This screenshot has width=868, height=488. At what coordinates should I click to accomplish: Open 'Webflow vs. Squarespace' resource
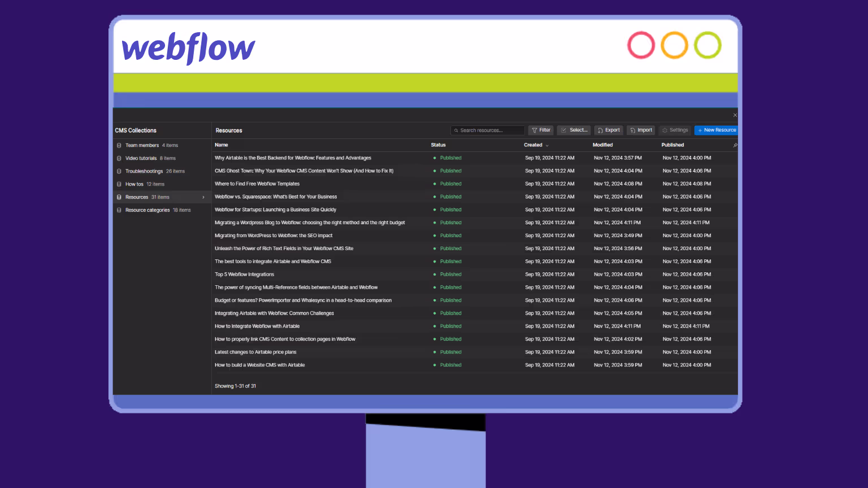[276, 197]
